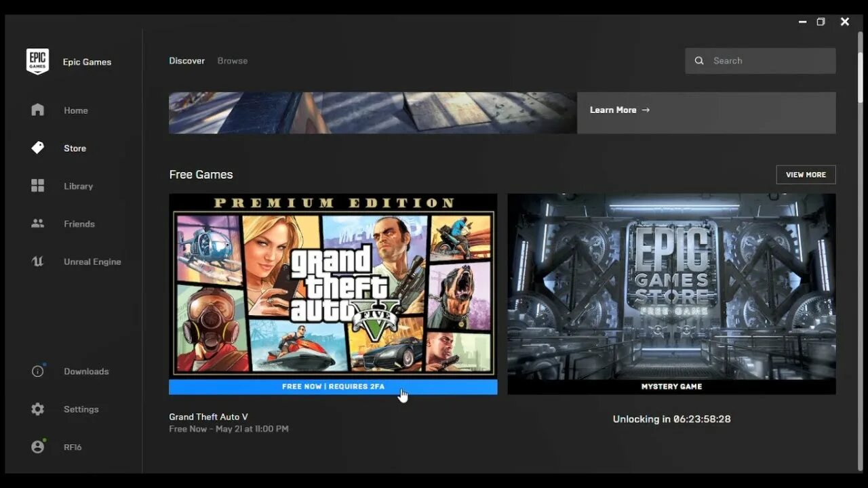
Task: Click the RFI6 profile avatar icon
Action: pyautogui.click(x=38, y=447)
